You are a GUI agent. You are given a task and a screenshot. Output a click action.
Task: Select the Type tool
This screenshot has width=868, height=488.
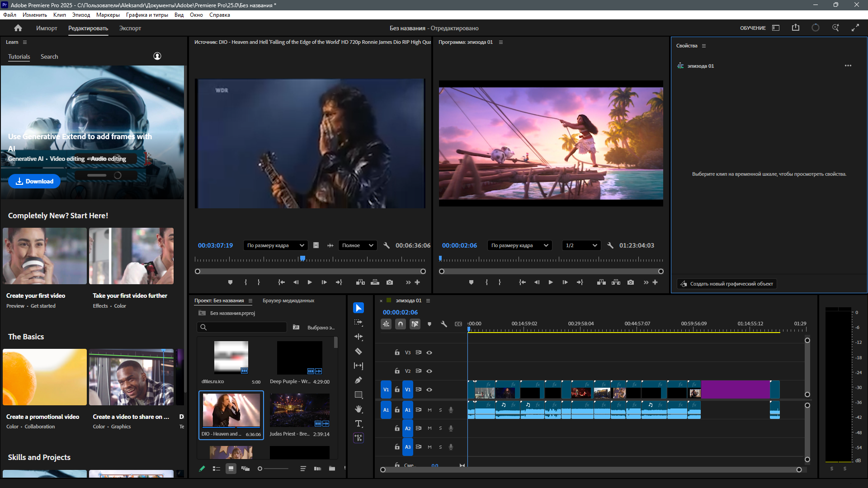click(359, 423)
